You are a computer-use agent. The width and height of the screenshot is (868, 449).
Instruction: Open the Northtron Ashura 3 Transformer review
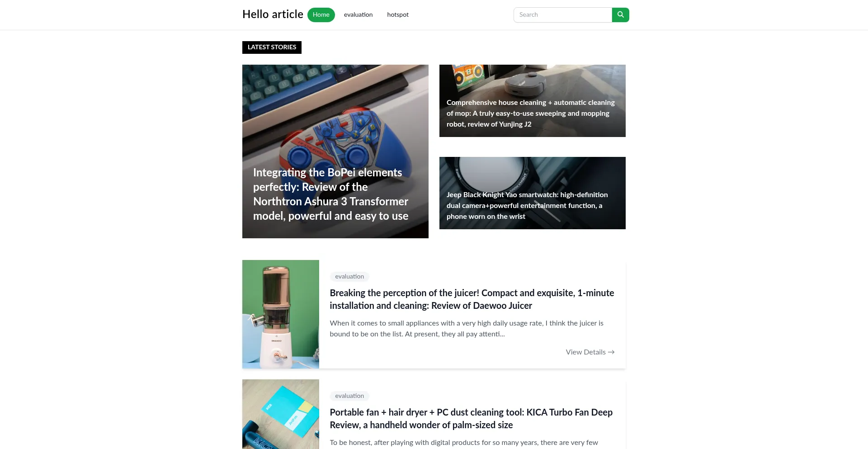pyautogui.click(x=335, y=151)
